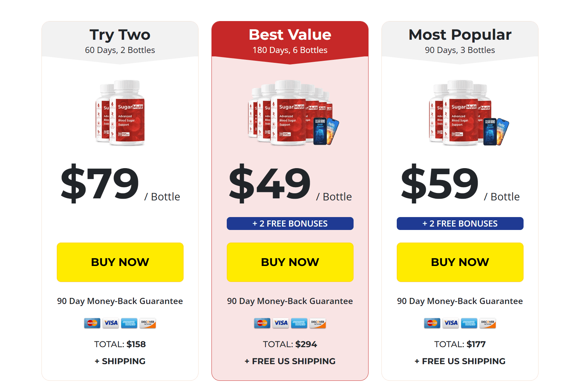Select the Discover icon beneath the $49 offer
The height and width of the screenshot is (392, 580).
point(318,323)
